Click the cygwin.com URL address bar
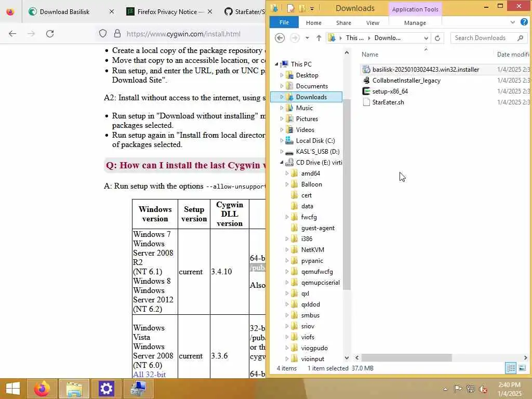This screenshot has width=532, height=399. coord(183,34)
